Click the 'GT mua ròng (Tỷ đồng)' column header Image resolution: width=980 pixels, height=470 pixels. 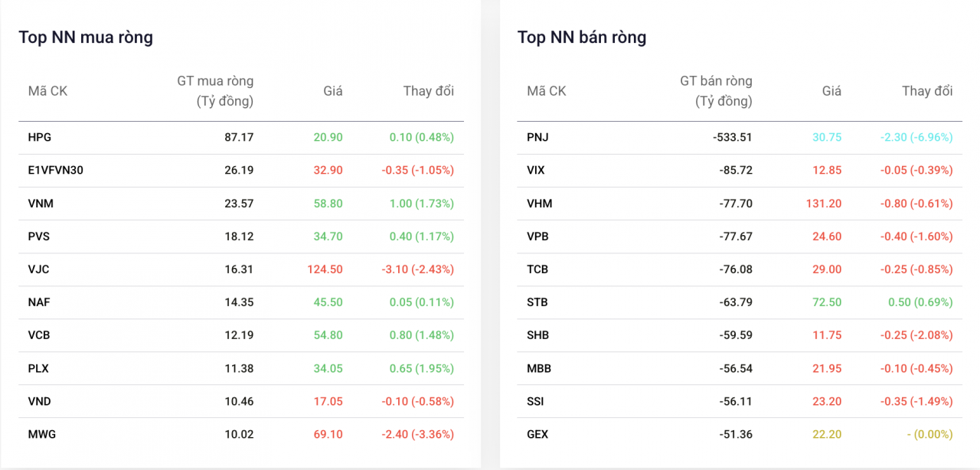[215, 90]
